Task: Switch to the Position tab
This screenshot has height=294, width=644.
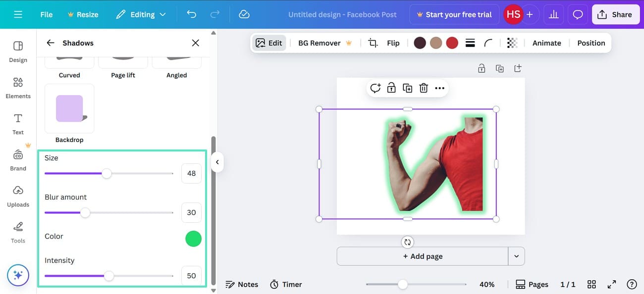Action: point(590,43)
